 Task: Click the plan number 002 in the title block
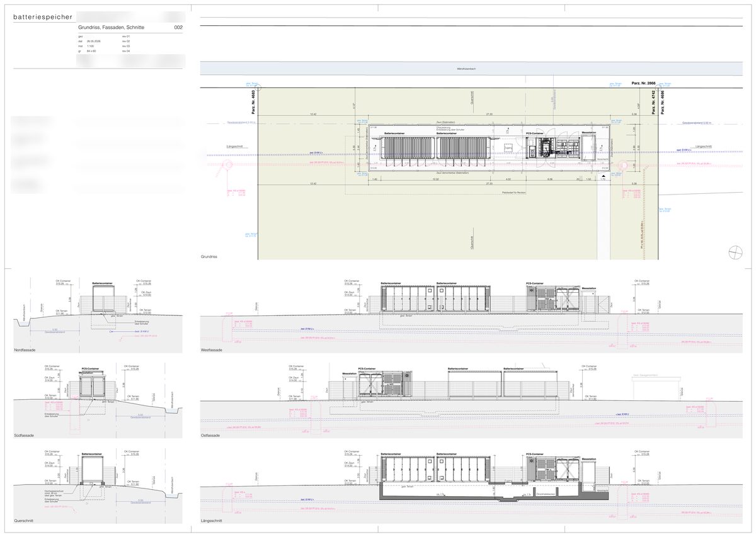click(178, 28)
